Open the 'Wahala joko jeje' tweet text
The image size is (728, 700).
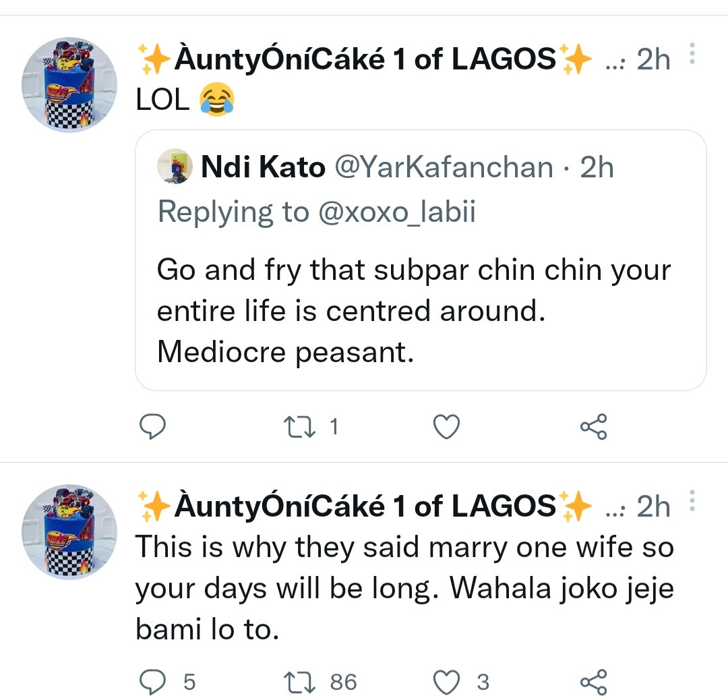(x=404, y=589)
